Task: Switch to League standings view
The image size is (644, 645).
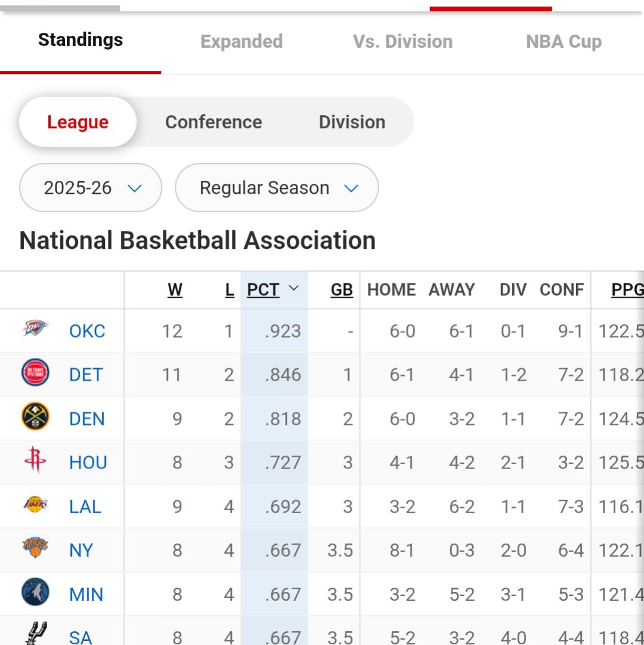Action: click(78, 122)
